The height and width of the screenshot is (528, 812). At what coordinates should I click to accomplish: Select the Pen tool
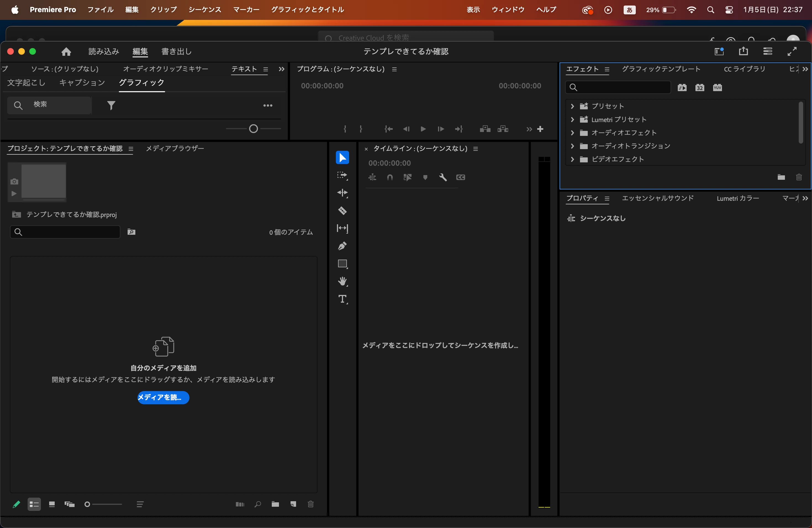[x=342, y=246]
